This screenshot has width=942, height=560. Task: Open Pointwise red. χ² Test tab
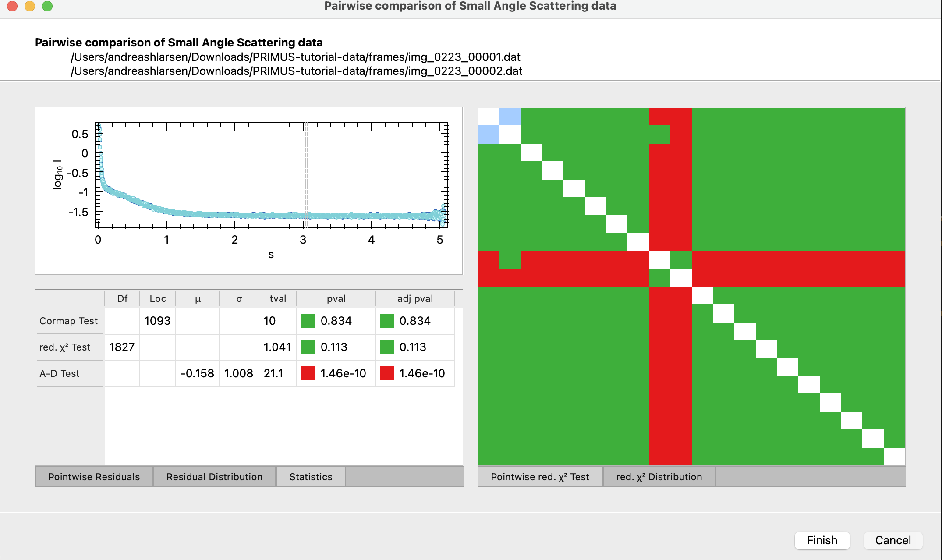(540, 477)
